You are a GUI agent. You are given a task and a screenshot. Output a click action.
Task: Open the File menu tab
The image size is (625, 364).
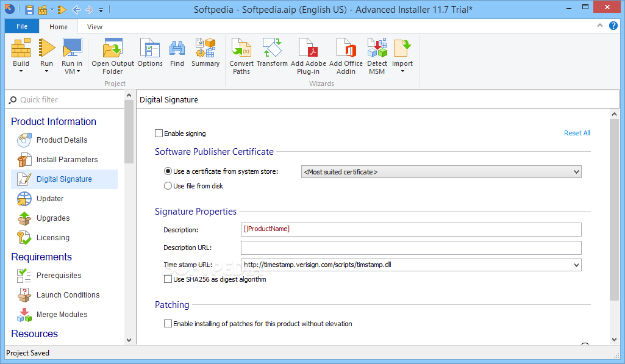pos(22,26)
